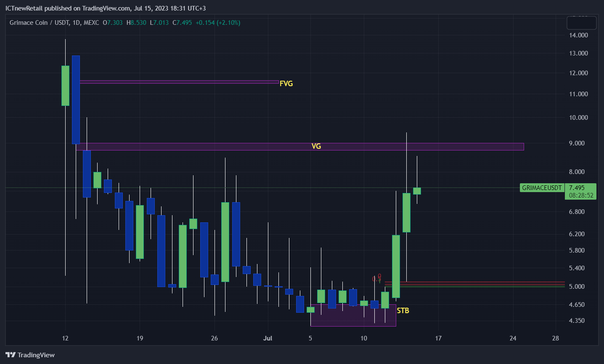Click the date label 24 on time axis
This screenshot has width=604, height=364.
[513, 338]
